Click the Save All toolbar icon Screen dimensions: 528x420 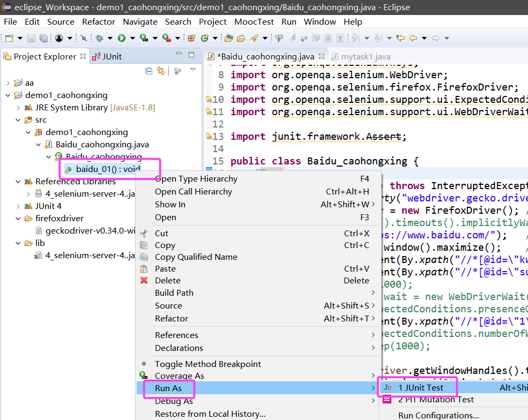pos(44,38)
